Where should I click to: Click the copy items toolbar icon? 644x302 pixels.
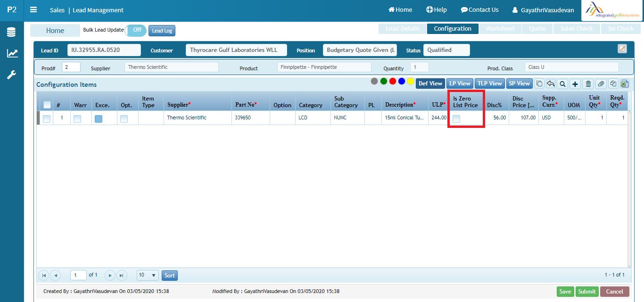539,84
